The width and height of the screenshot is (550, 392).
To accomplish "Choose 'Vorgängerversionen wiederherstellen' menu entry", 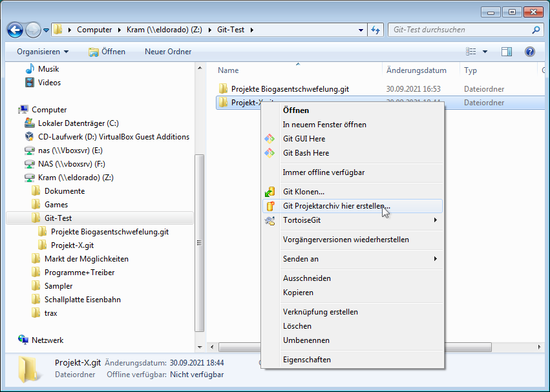I will (x=352, y=240).
